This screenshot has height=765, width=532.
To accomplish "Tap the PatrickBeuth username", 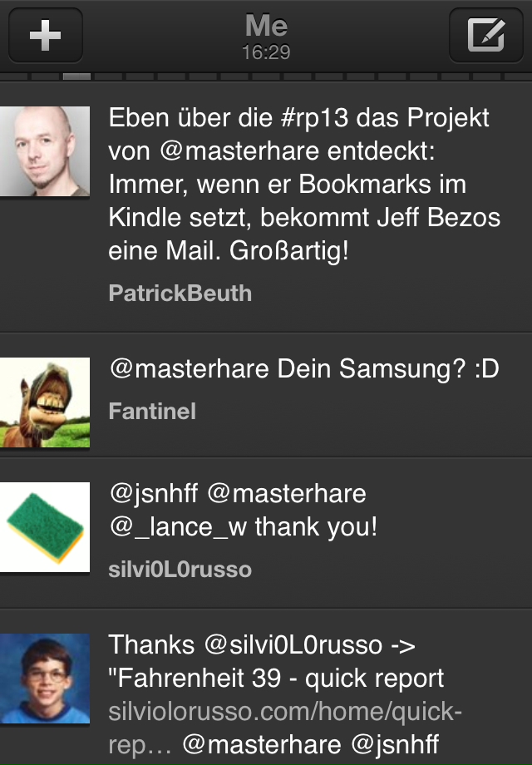I will point(180,294).
